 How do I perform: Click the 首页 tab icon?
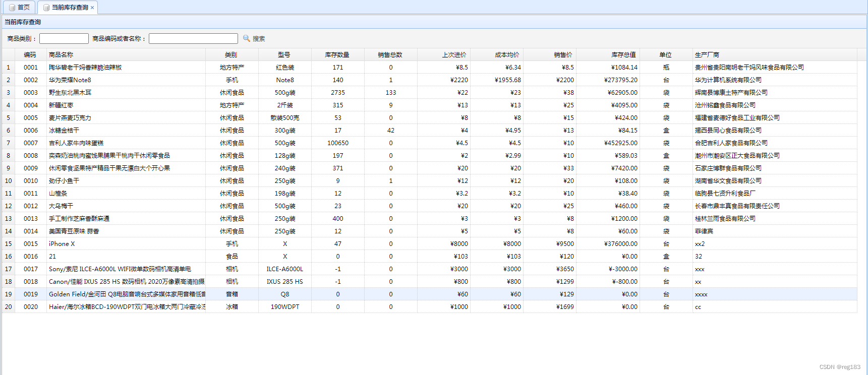(x=12, y=8)
